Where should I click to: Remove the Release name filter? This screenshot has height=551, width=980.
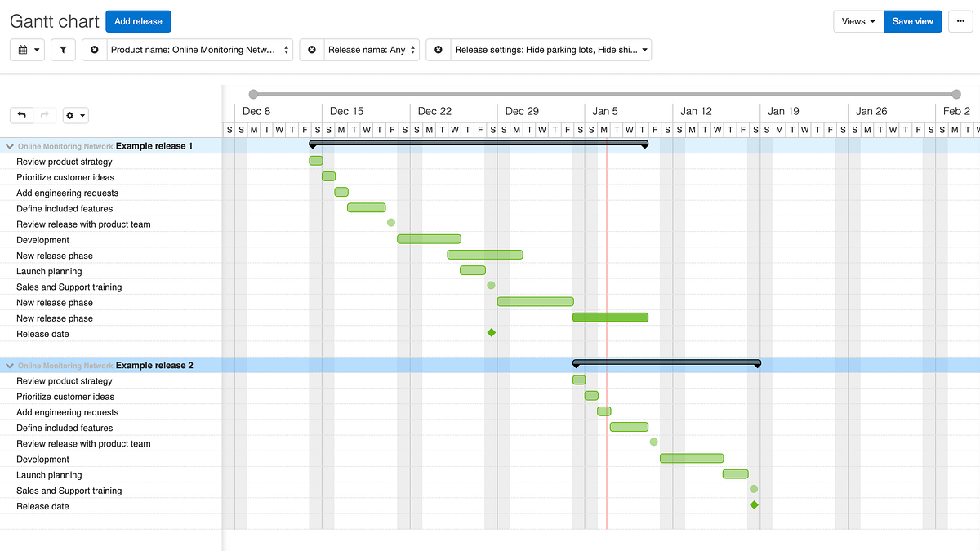(311, 50)
